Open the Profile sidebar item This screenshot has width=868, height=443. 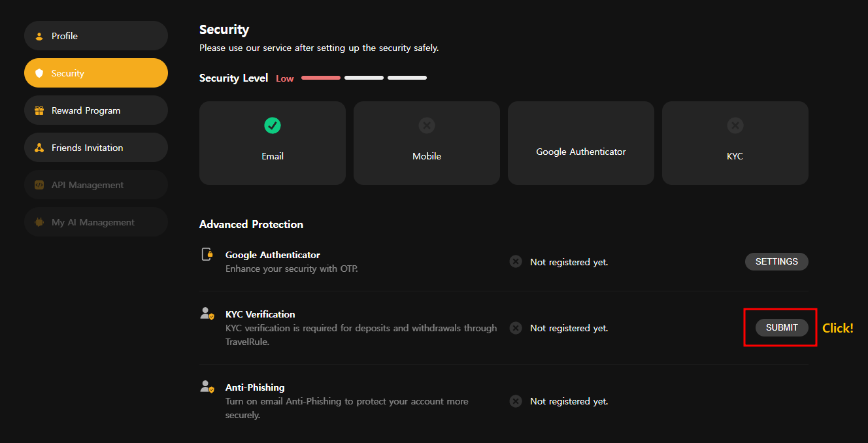click(x=96, y=36)
